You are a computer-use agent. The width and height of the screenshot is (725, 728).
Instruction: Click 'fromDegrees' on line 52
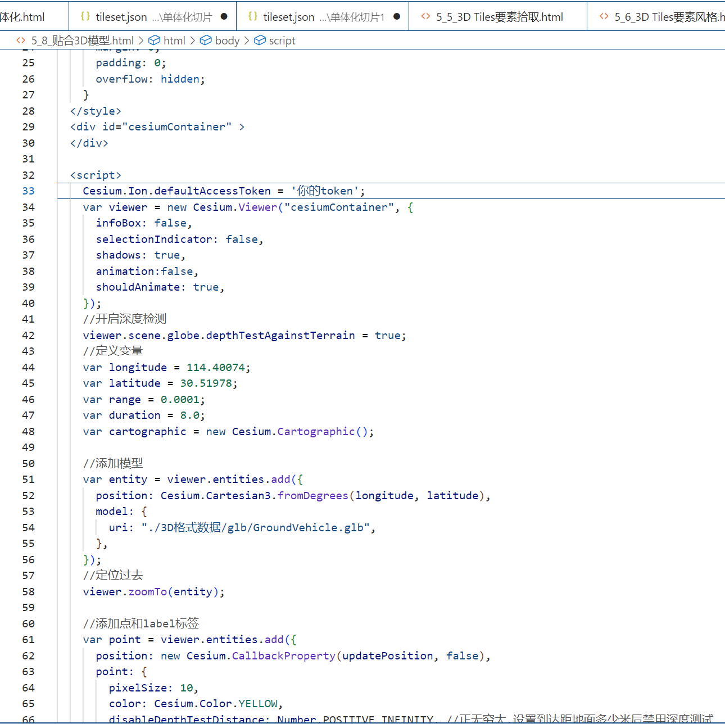[313, 496]
